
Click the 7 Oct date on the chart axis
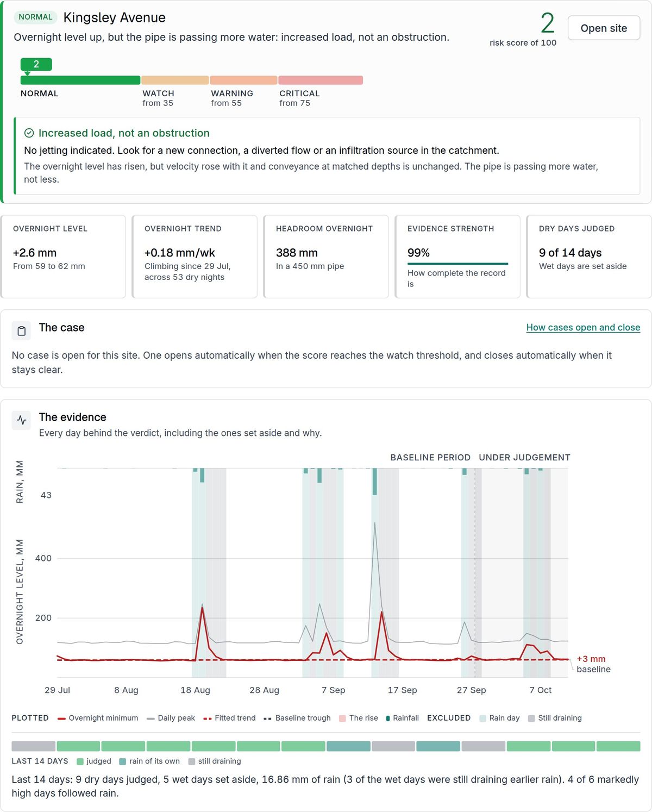(541, 690)
